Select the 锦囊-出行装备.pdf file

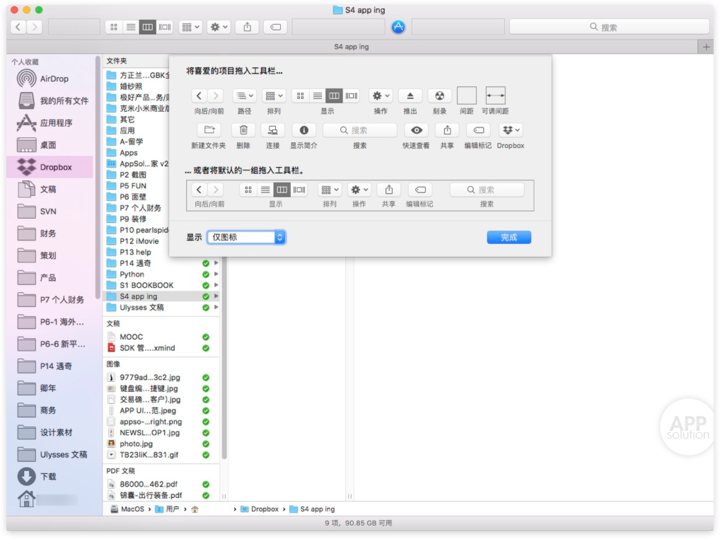point(162,495)
